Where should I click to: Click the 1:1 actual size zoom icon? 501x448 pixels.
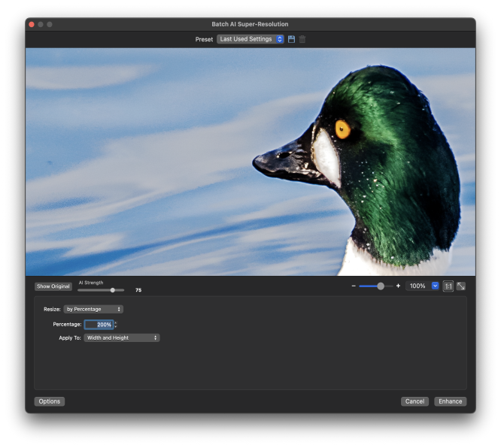448,286
